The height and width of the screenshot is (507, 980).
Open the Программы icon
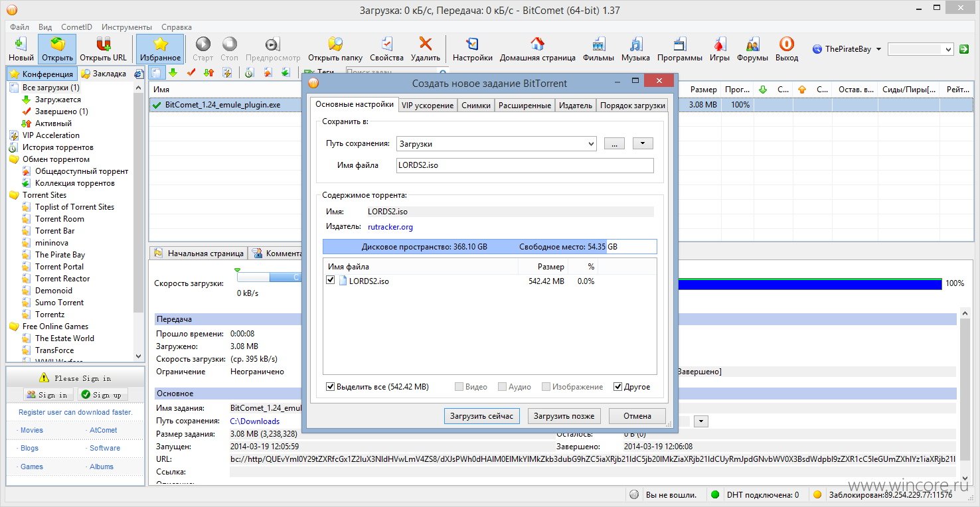coord(679,44)
